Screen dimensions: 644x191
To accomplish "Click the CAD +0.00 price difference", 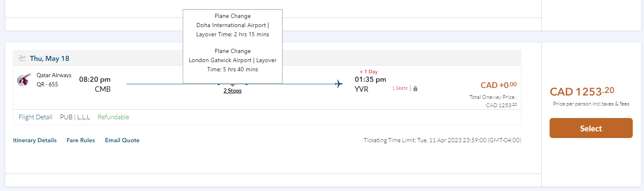I will (x=498, y=85).
